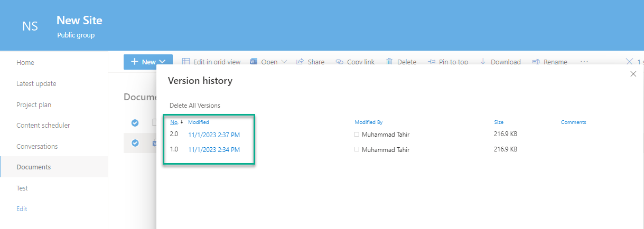The width and height of the screenshot is (644, 229).
Task: Go to Latest update page
Action: pyautogui.click(x=36, y=83)
